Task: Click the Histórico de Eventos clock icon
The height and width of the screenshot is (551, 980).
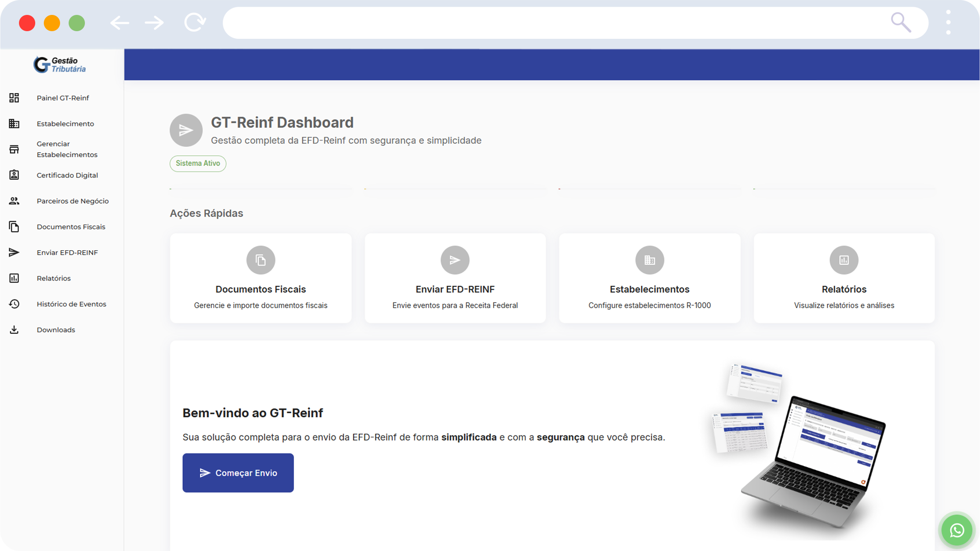Action: 14,304
